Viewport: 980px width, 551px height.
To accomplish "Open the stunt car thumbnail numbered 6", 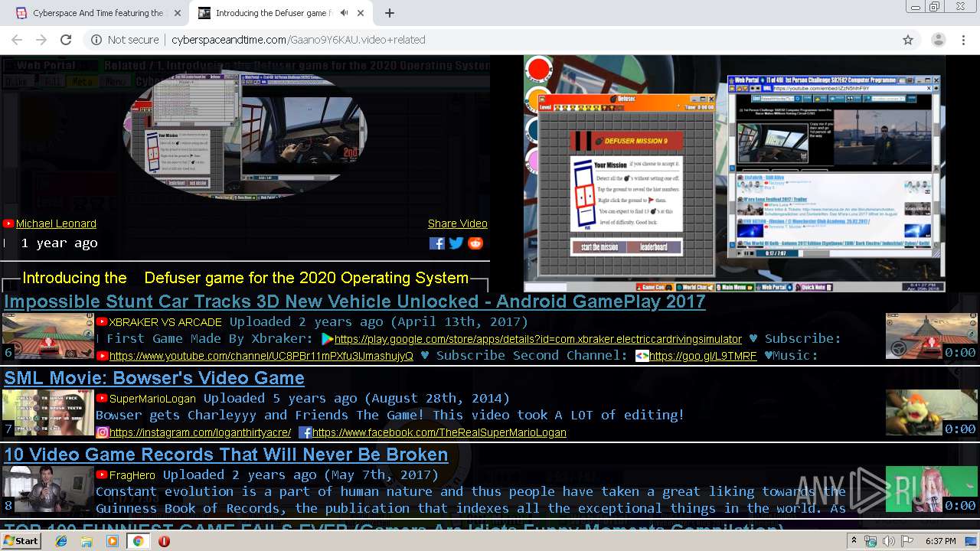I will click(x=47, y=336).
